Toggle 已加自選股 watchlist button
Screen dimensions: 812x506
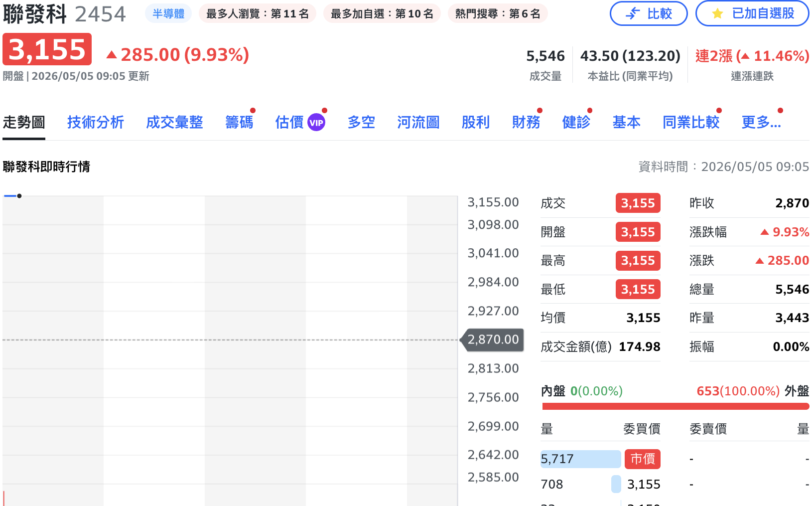coord(752,13)
